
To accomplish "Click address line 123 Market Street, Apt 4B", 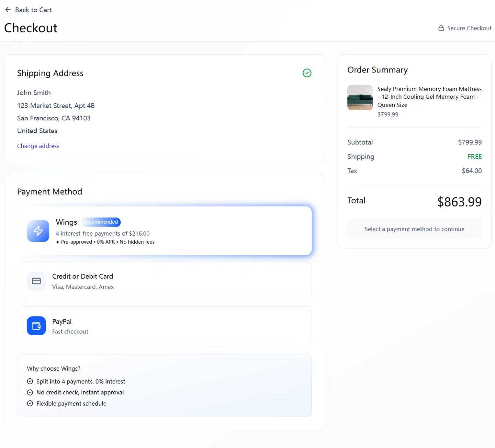I will [56, 106].
